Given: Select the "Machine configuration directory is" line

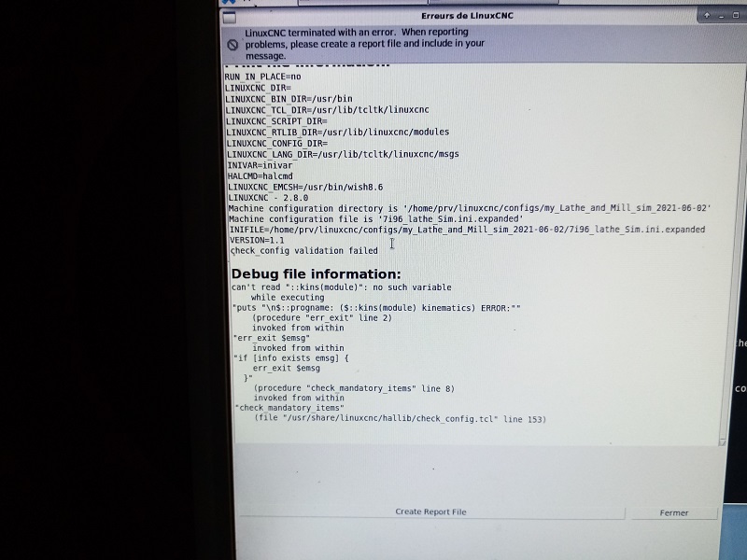Looking at the screenshot, I should [470, 208].
